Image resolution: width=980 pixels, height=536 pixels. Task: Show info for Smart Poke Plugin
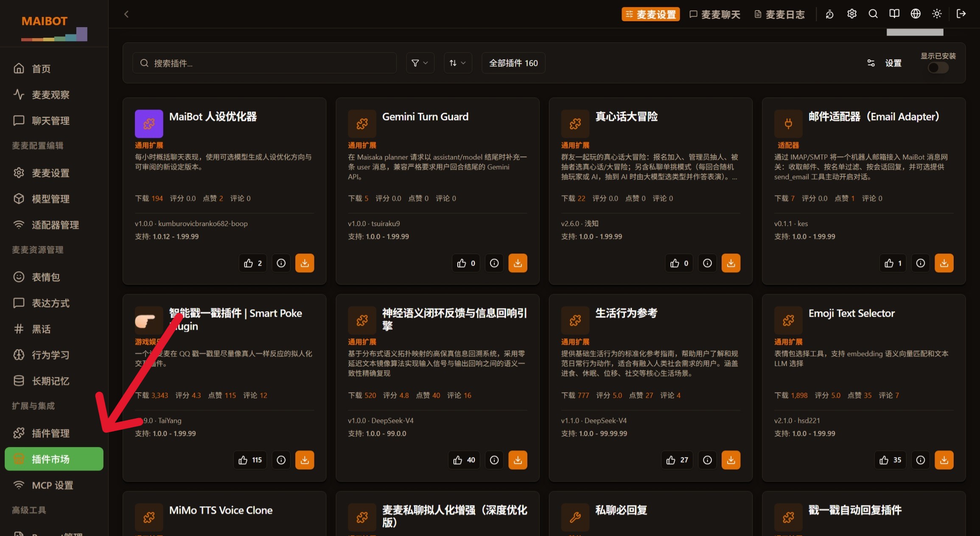[281, 460]
